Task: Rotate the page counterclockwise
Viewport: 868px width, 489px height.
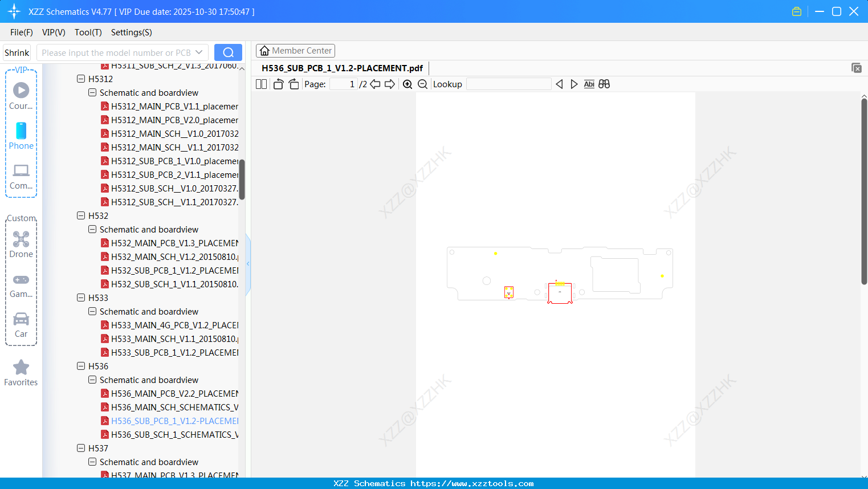Action: coord(278,84)
